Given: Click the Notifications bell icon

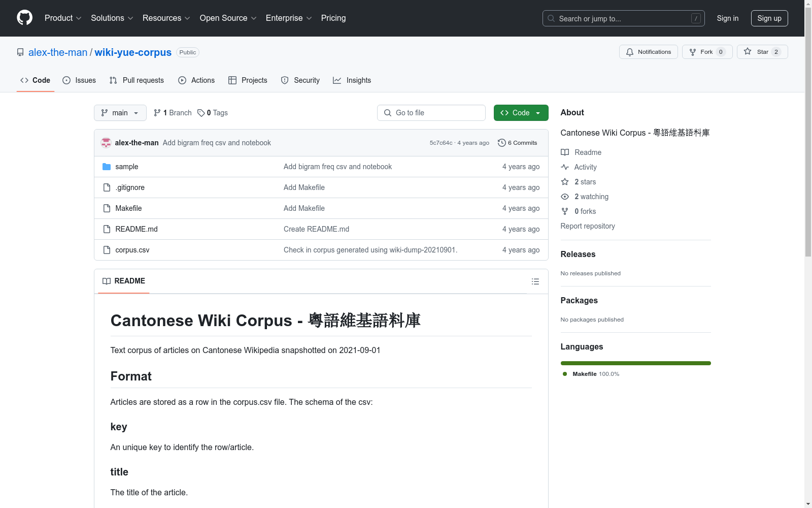Looking at the screenshot, I should 630,52.
